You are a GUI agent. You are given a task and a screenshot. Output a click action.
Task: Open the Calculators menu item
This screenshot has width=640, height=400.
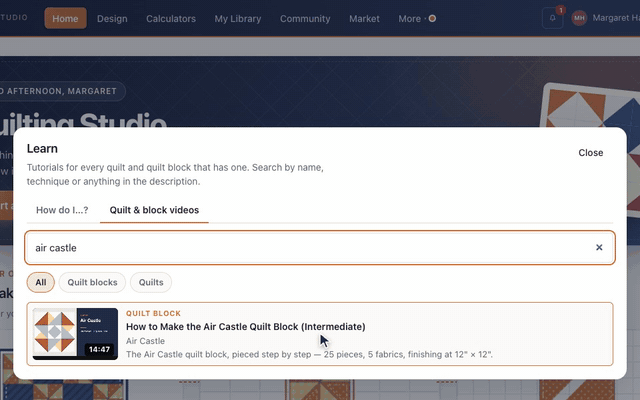(171, 19)
